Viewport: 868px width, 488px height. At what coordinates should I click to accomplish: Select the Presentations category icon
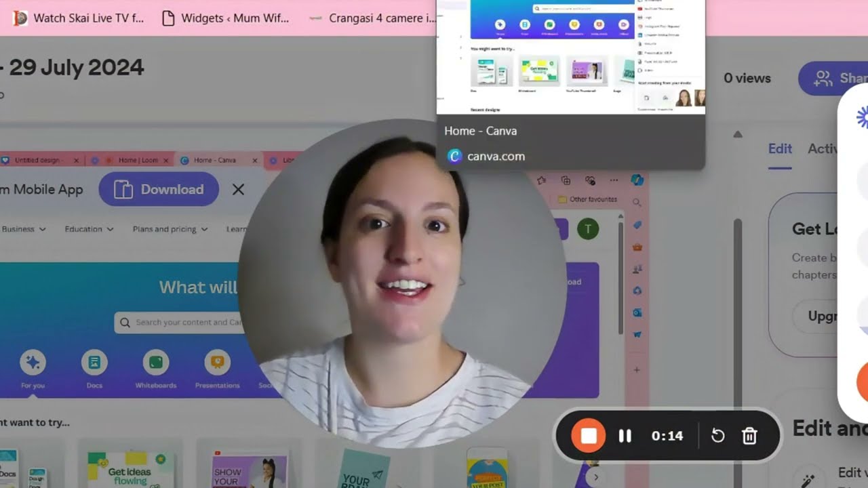point(217,363)
